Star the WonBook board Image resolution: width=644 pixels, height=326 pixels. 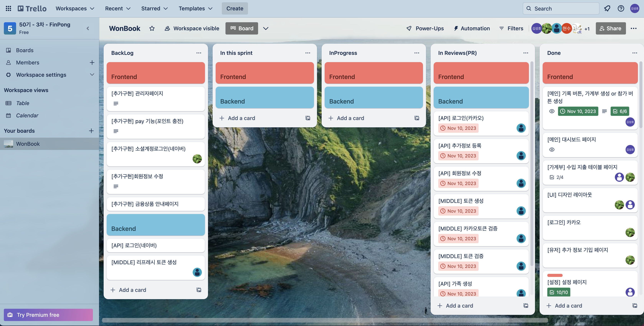point(152,29)
